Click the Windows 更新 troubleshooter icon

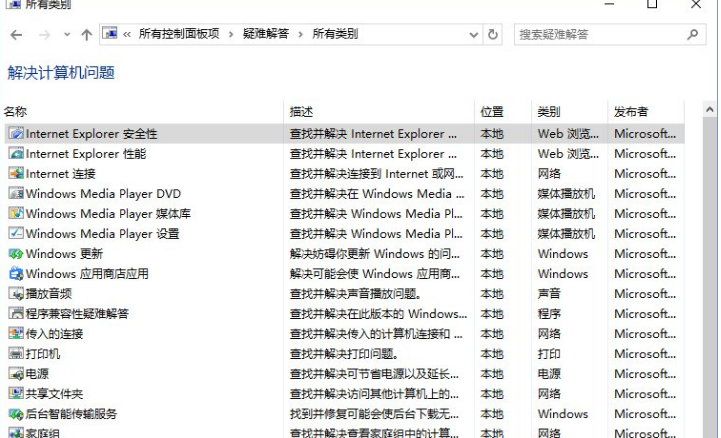coord(16,254)
